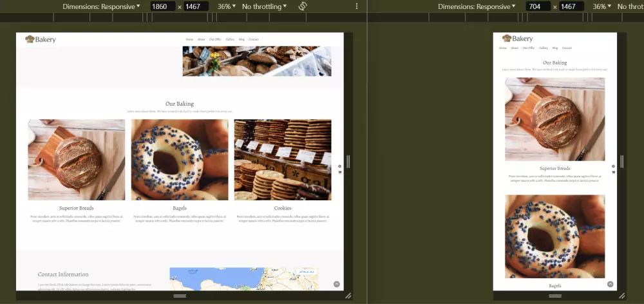
Task: Open the No throttling dropdown in the left toolbar
Action: coord(265,6)
